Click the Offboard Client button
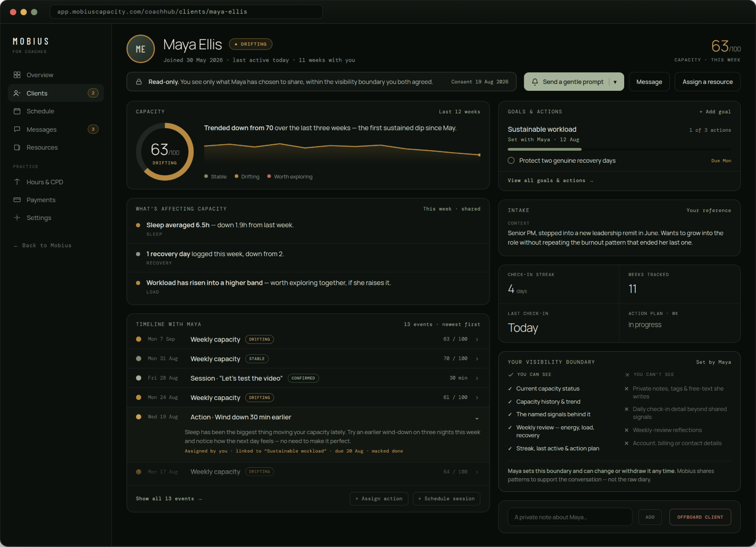756x547 pixels. pos(700,517)
